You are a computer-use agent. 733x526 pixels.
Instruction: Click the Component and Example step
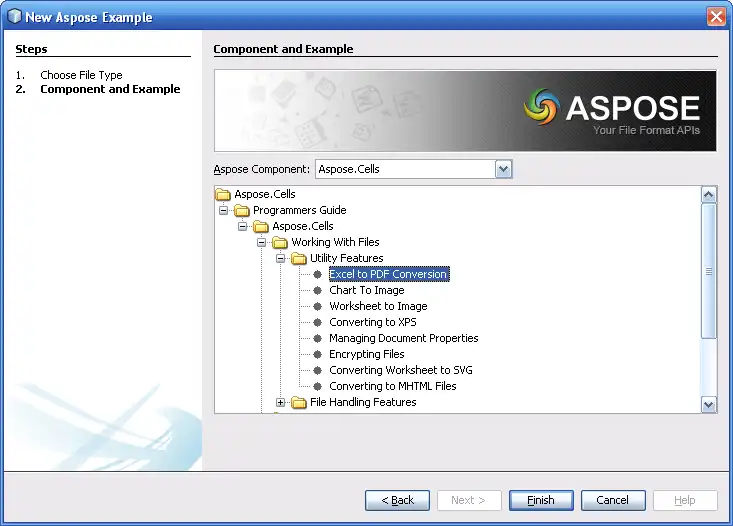(x=110, y=89)
